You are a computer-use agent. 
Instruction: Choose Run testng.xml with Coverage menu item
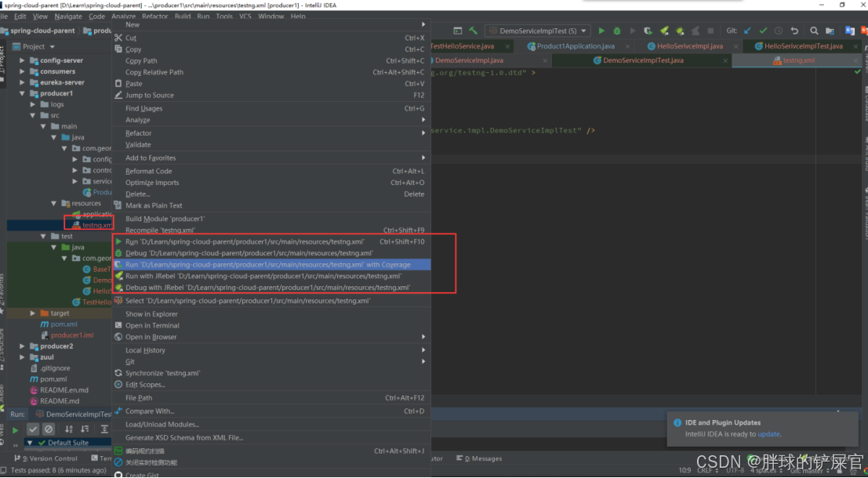271,264
